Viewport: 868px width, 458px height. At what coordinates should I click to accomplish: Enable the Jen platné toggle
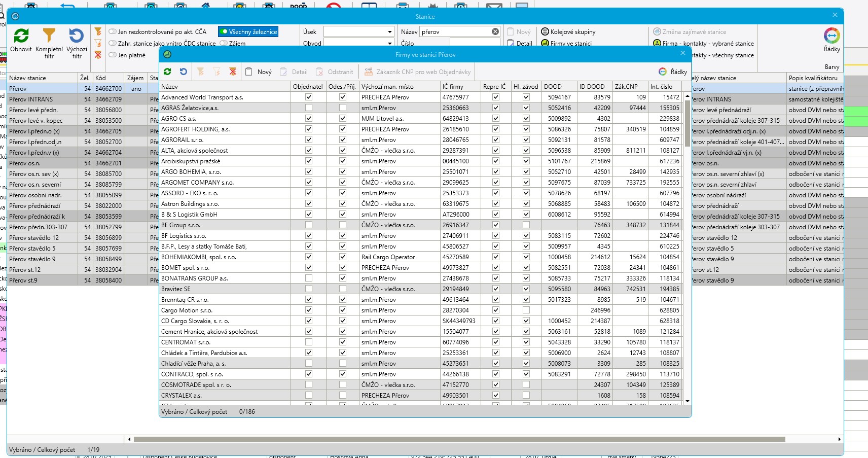pyautogui.click(x=113, y=55)
